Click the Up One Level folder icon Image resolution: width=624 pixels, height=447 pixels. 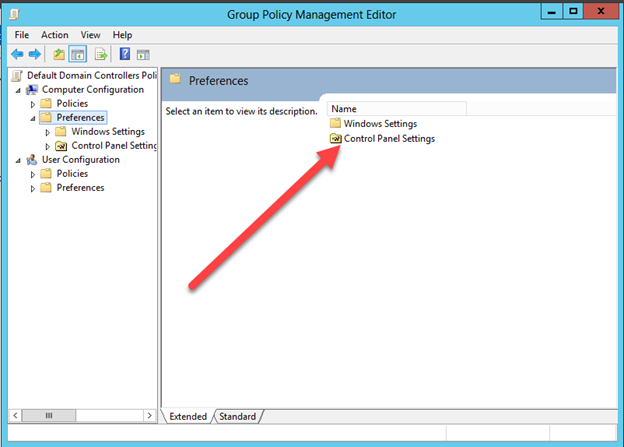coord(59,54)
